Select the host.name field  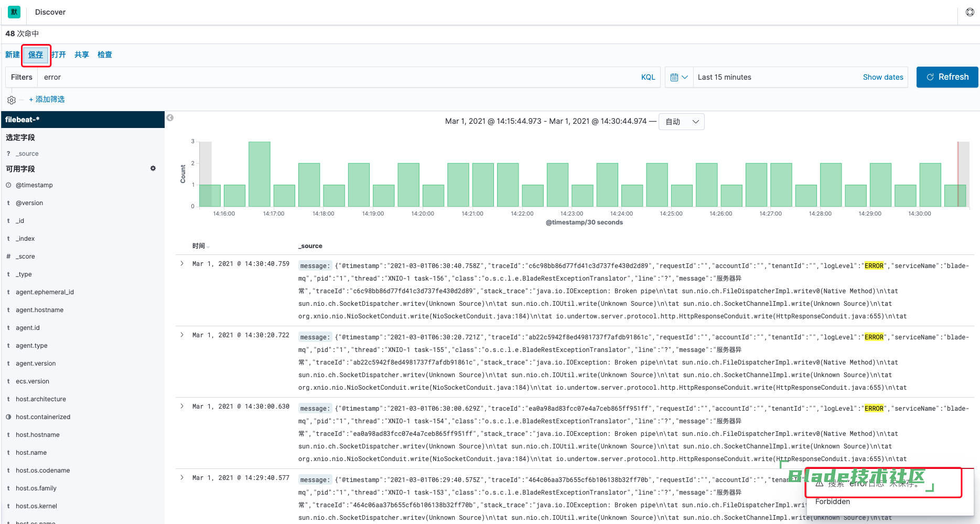click(31, 453)
